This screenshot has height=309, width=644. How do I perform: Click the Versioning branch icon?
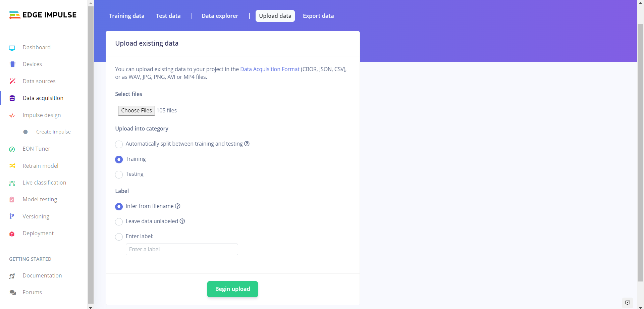click(x=12, y=216)
